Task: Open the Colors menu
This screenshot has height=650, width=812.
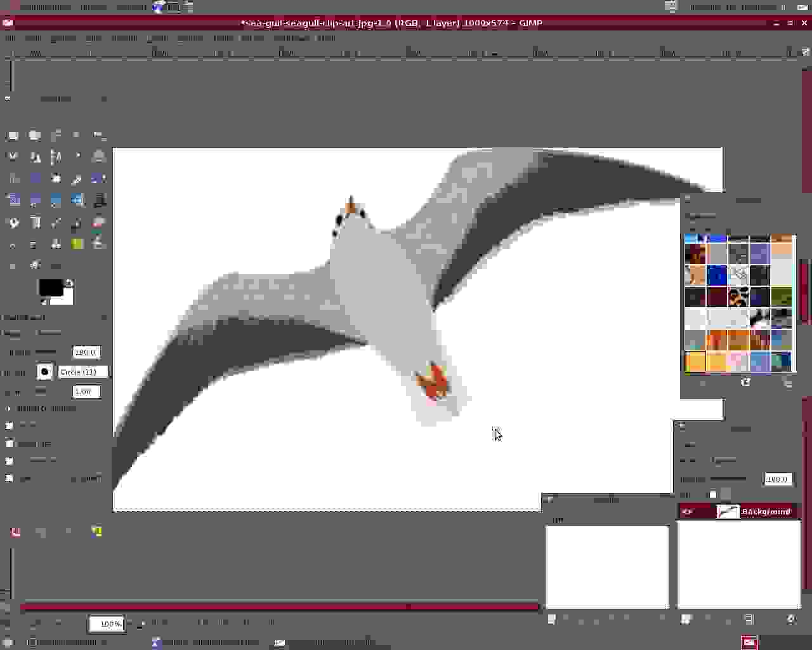Action: coord(190,37)
